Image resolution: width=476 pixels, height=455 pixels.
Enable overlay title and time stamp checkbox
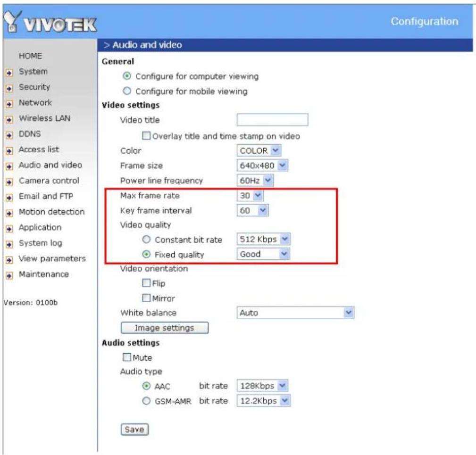(146, 136)
